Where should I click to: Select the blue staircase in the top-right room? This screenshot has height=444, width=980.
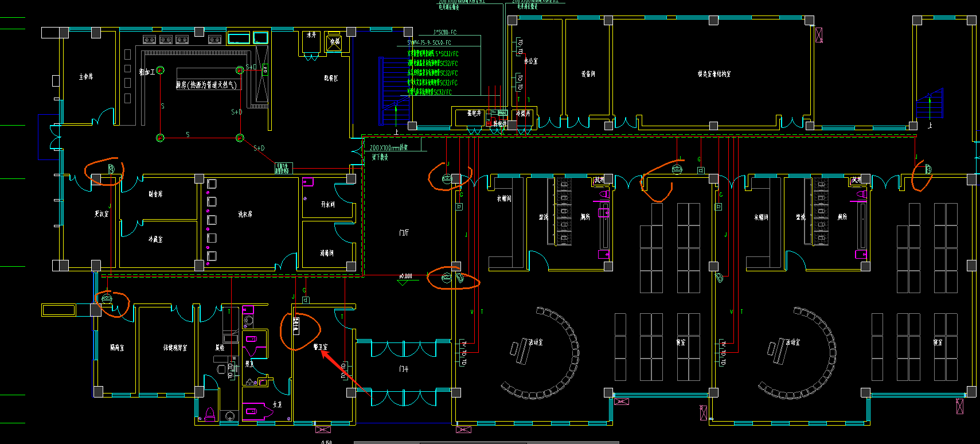pyautogui.click(x=930, y=104)
